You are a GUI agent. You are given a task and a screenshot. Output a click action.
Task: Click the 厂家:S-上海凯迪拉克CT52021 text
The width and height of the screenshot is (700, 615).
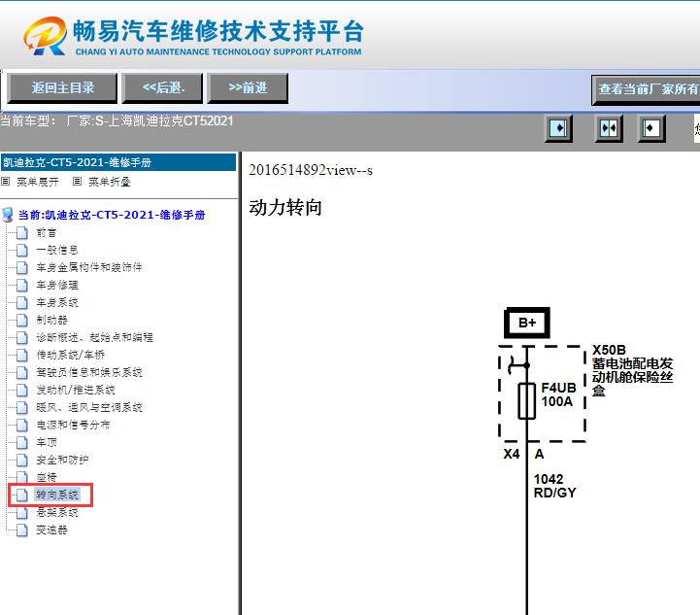tap(150, 121)
